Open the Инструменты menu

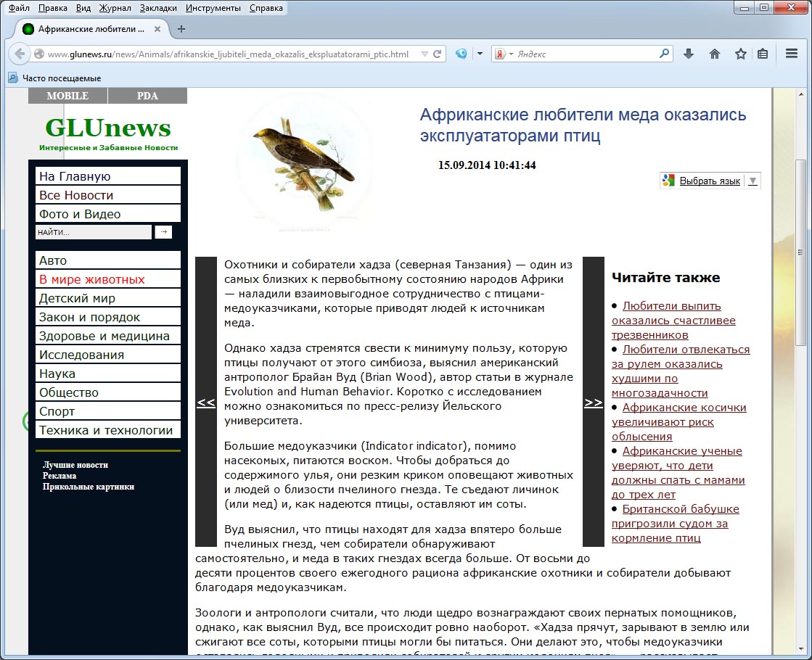(214, 8)
